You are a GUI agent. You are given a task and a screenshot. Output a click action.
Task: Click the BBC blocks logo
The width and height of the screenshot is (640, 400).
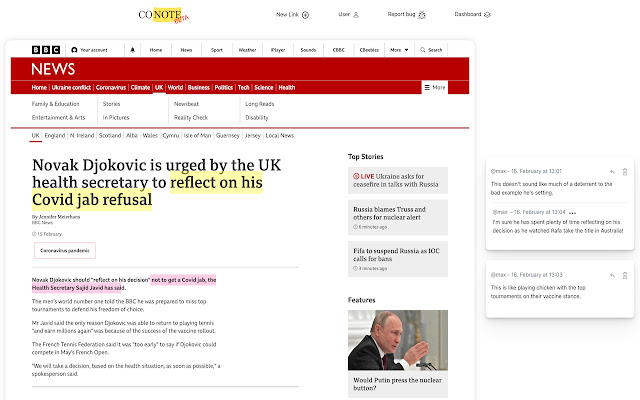46,50
